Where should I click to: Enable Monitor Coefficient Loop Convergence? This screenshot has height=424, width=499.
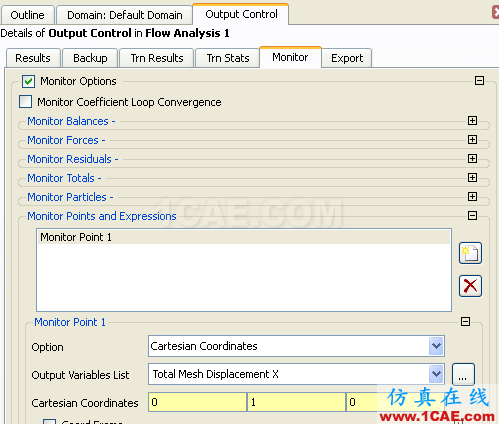[26, 102]
